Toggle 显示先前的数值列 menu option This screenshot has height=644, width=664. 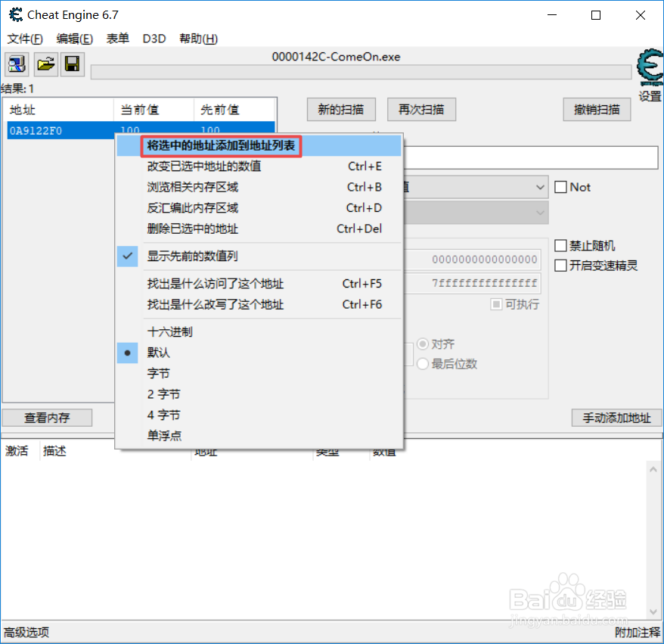[259, 257]
